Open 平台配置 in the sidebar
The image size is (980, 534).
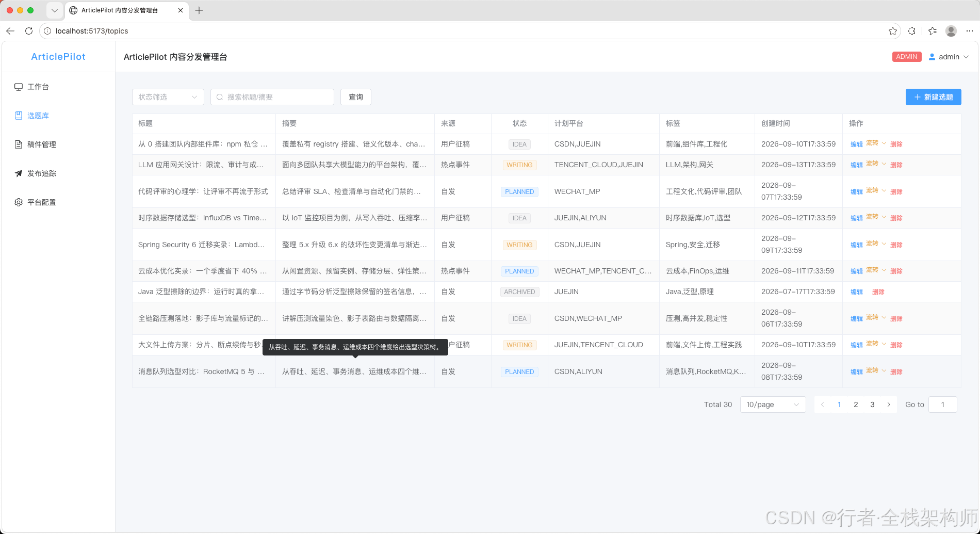pyautogui.click(x=58, y=202)
